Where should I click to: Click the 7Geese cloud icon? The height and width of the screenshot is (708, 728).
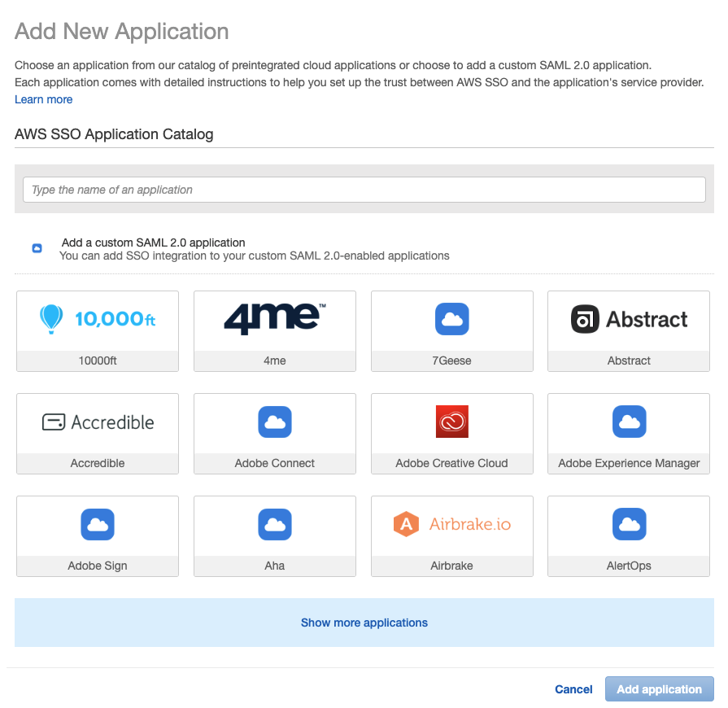pyautogui.click(x=451, y=319)
